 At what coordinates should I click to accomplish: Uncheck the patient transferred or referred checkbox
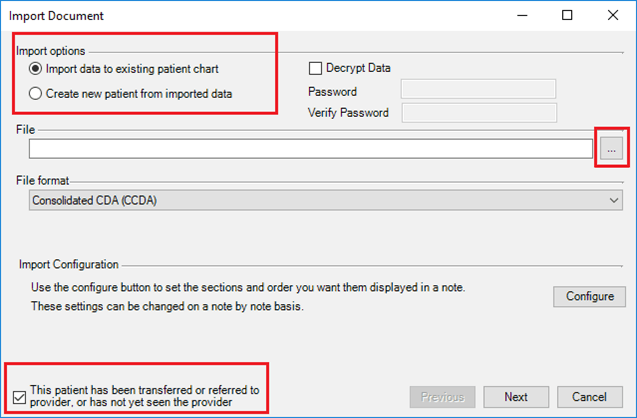tap(22, 395)
